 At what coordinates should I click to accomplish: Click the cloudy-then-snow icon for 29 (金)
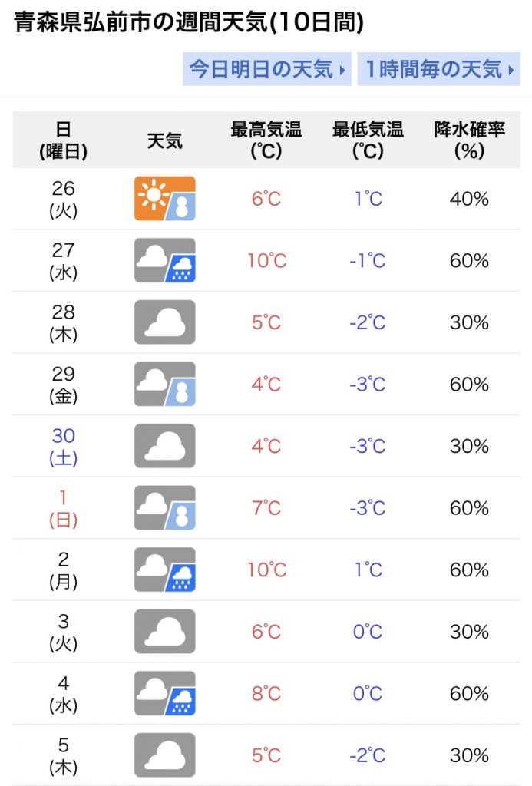pos(164,384)
